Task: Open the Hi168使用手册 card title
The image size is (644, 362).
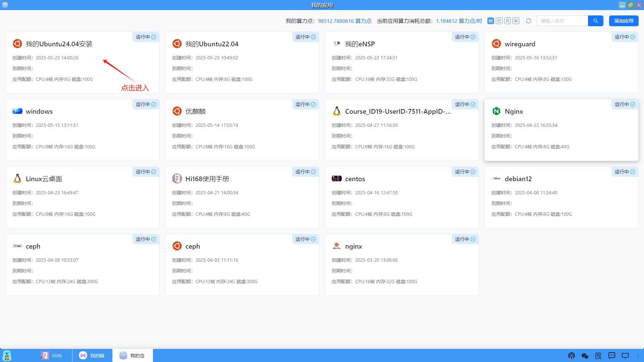Action: (x=207, y=179)
